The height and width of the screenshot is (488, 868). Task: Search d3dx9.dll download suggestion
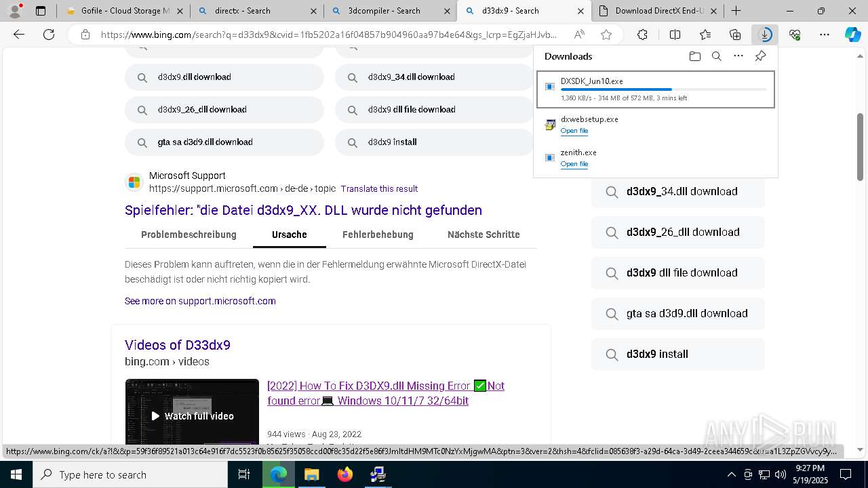click(224, 77)
